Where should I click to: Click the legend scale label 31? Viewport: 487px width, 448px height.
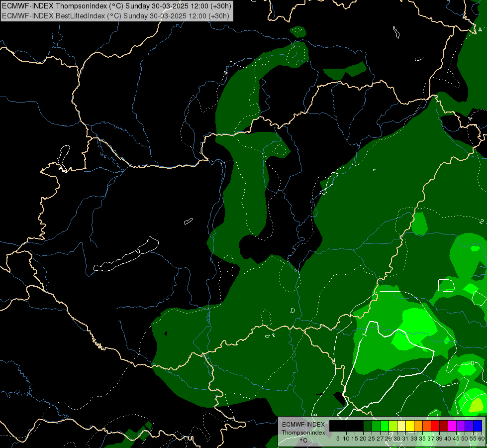405,439
